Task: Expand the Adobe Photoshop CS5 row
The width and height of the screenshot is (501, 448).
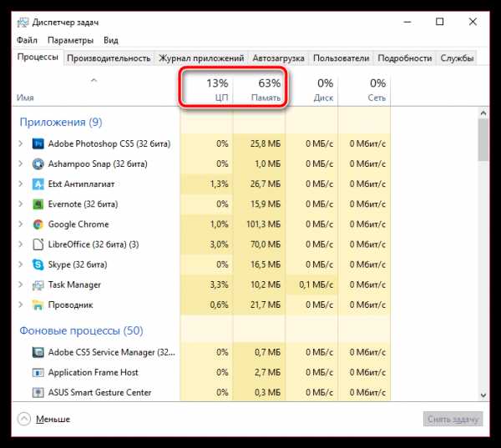Action: 21,143
